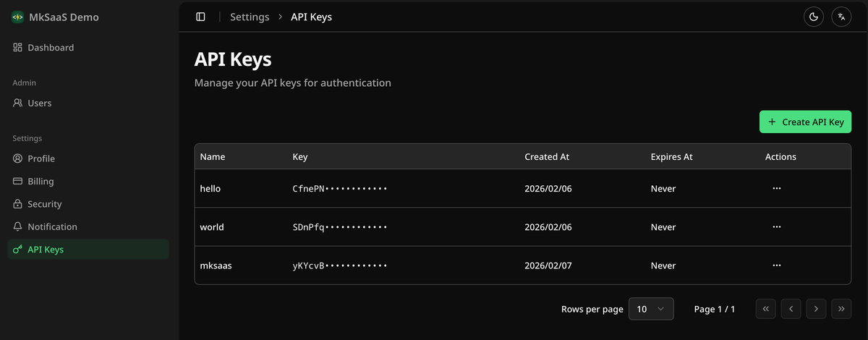Switch theme with the moon icon
The width and height of the screenshot is (868, 340).
814,17
